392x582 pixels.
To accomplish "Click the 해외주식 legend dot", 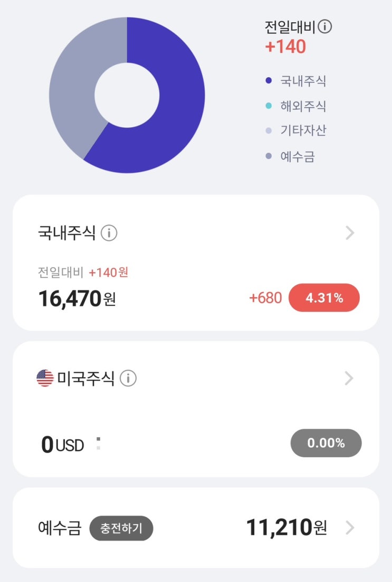I will 269,106.
